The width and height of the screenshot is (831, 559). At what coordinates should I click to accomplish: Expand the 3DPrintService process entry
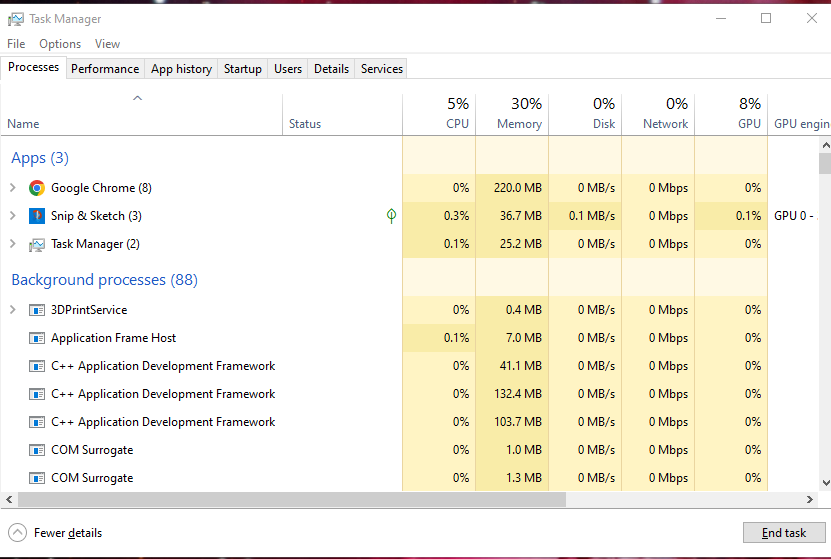tap(12, 310)
